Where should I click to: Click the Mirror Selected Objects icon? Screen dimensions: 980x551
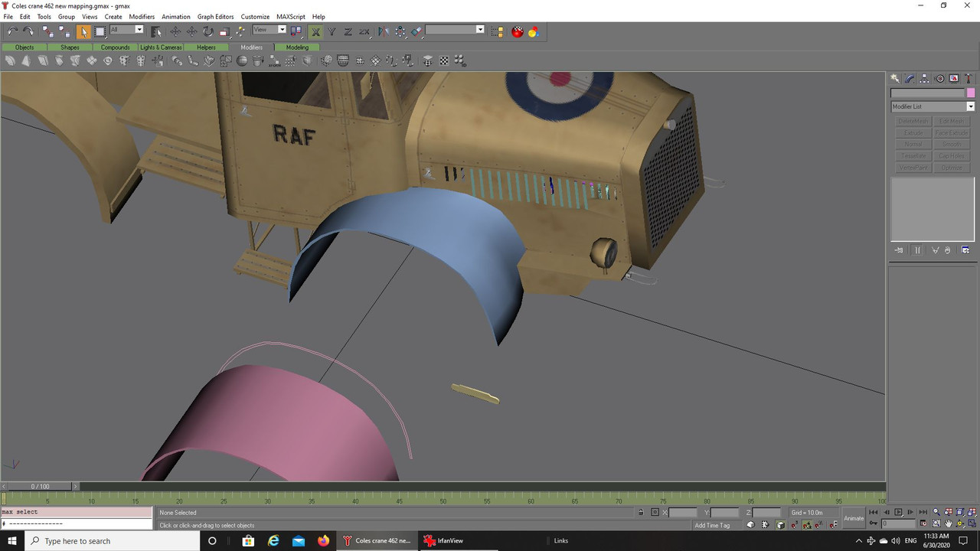tap(384, 31)
